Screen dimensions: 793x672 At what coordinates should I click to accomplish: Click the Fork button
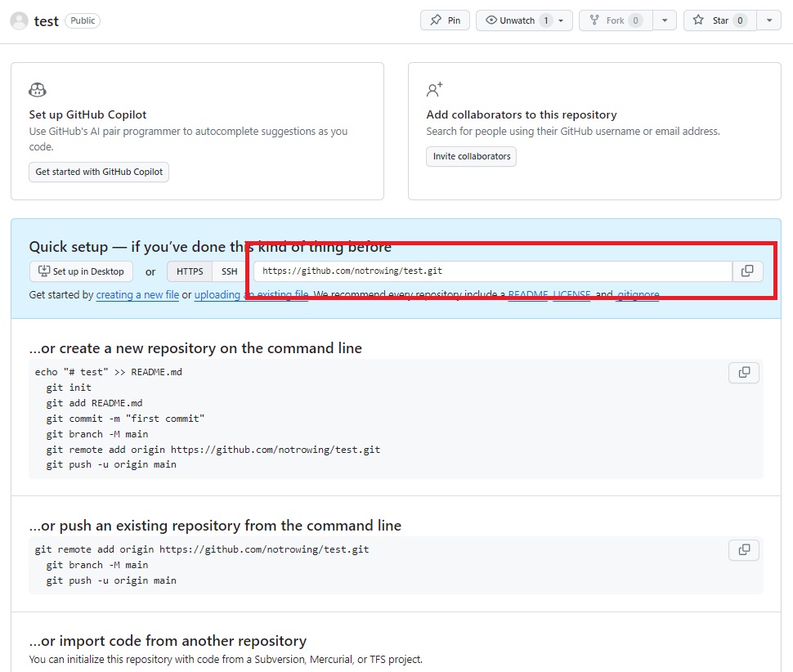pos(616,20)
